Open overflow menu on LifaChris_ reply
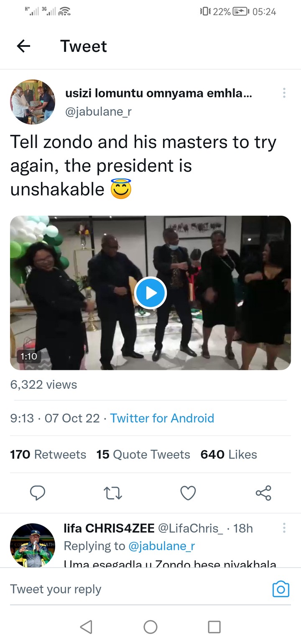301x644 pixels. tap(284, 528)
